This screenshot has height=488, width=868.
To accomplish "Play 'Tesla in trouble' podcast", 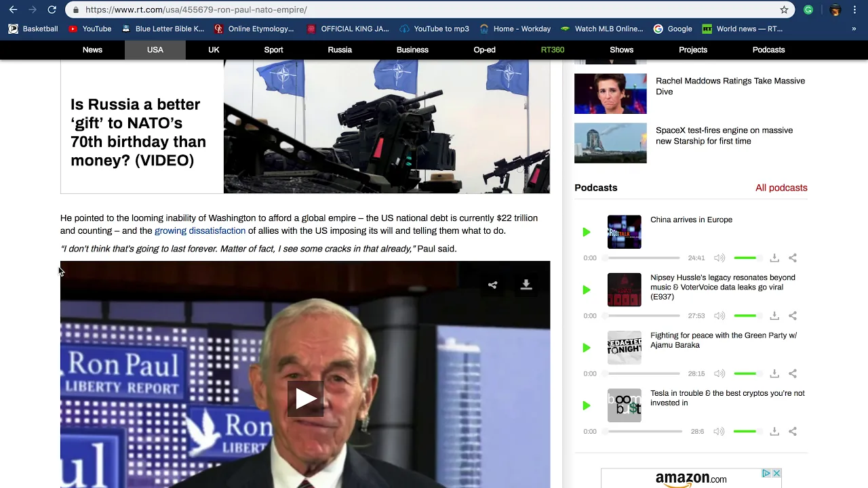I will 587,405.
